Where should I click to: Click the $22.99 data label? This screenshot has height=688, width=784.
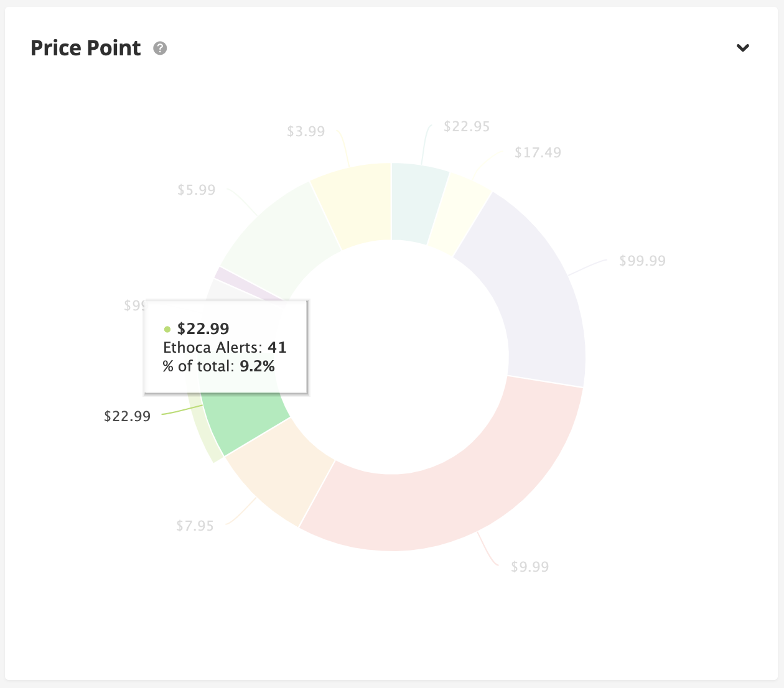[x=127, y=416]
